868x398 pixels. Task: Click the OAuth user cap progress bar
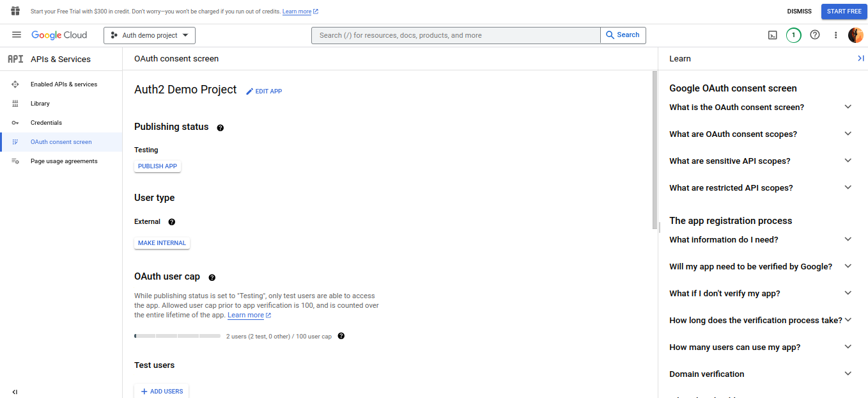tap(177, 335)
